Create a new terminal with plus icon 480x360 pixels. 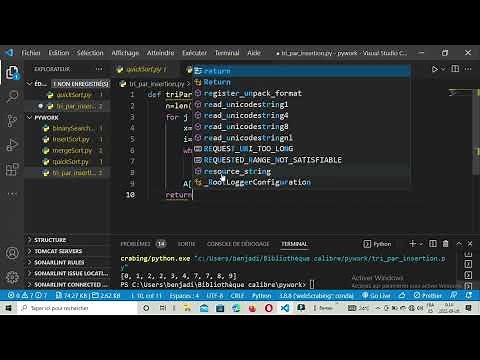click(412, 244)
